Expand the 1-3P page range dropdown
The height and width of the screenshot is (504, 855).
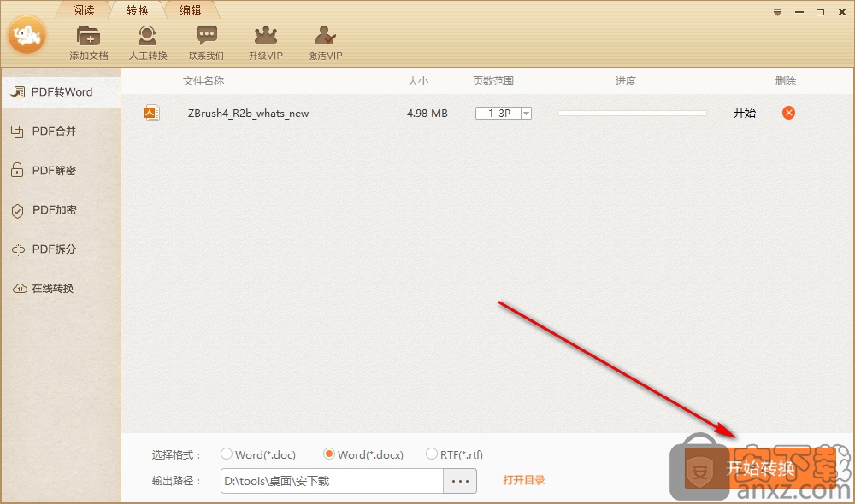pyautogui.click(x=526, y=113)
